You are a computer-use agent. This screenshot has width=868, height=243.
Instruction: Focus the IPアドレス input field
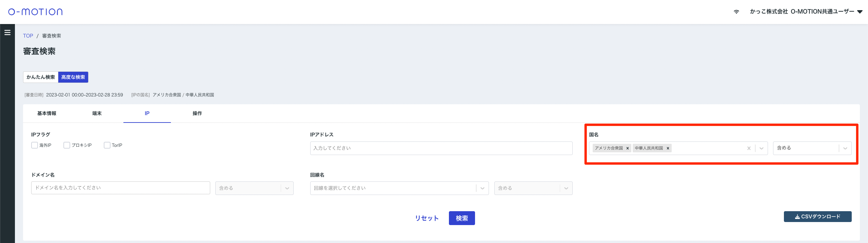pyautogui.click(x=441, y=148)
